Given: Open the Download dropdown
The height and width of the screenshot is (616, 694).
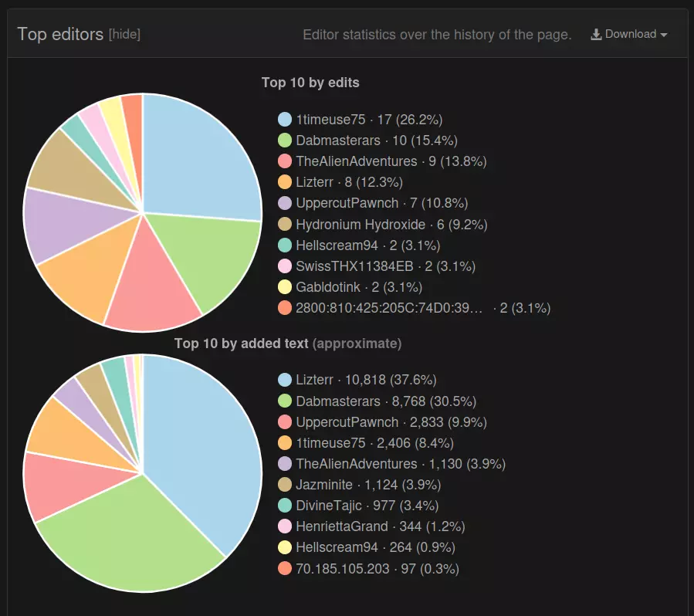Looking at the screenshot, I should click(628, 34).
